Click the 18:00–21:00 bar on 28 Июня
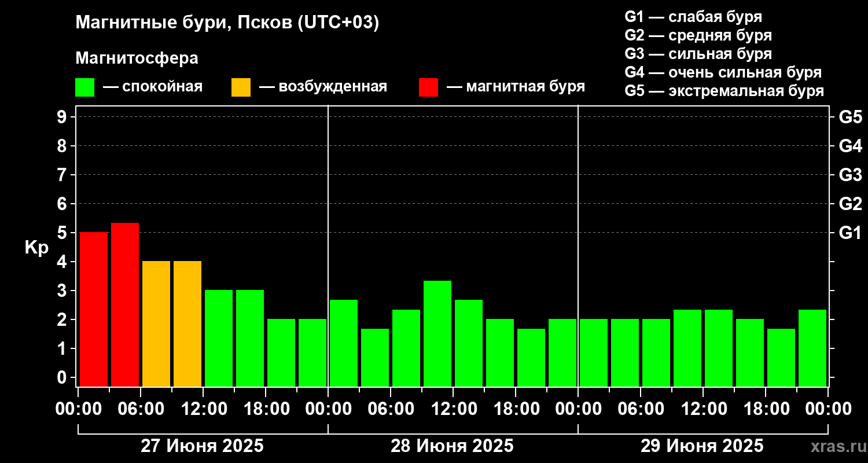Image resolution: width=868 pixels, height=463 pixels. 531,357
